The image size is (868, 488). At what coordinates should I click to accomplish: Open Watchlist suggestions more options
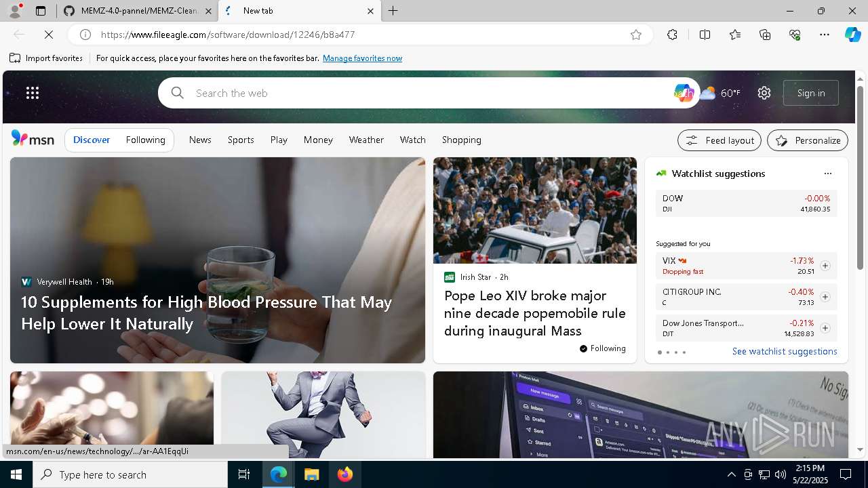click(827, 174)
